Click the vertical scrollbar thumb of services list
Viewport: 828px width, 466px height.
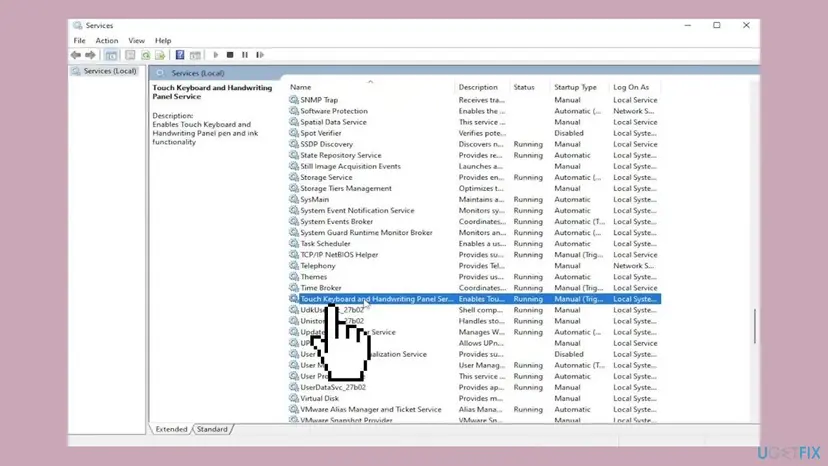click(755, 326)
